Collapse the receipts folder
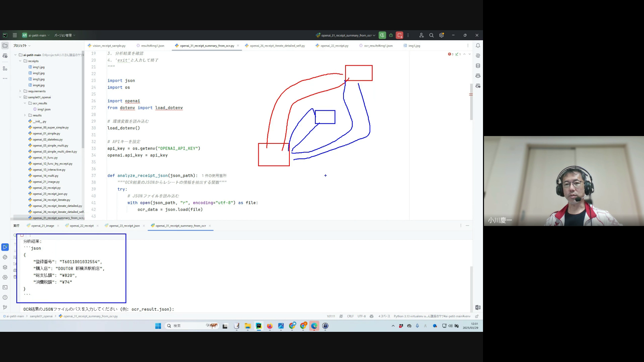This screenshot has width=644, height=362. [20, 61]
